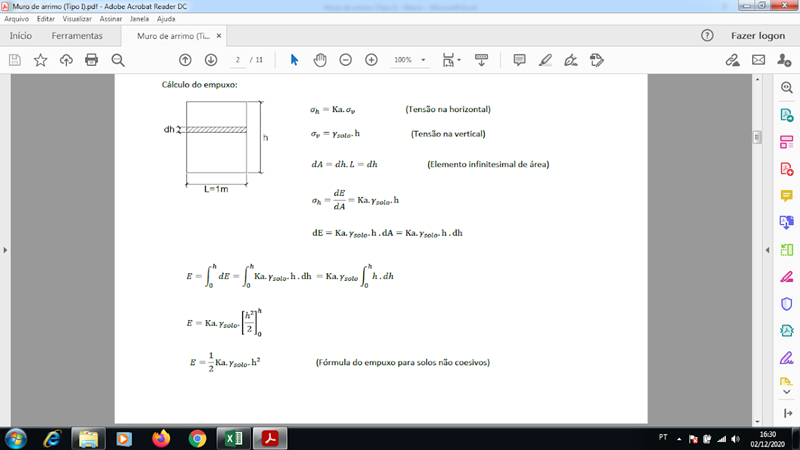This screenshot has height=450, width=800.
Task: Click Fazer logon
Action: point(758,36)
